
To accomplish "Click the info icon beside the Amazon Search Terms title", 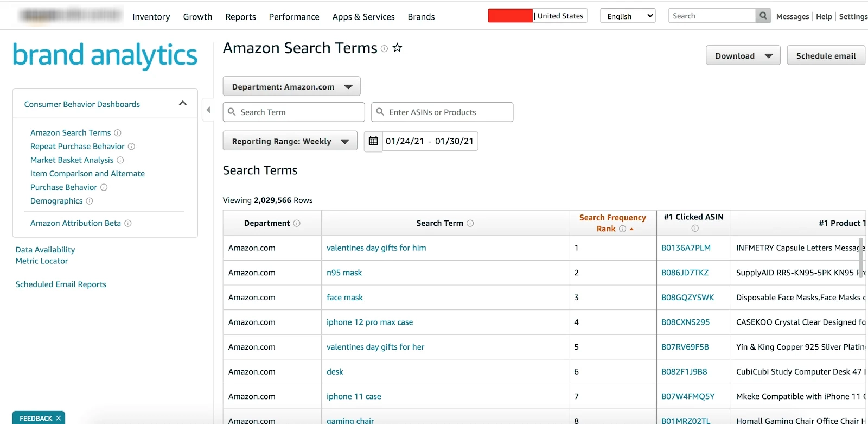I will 384,49.
